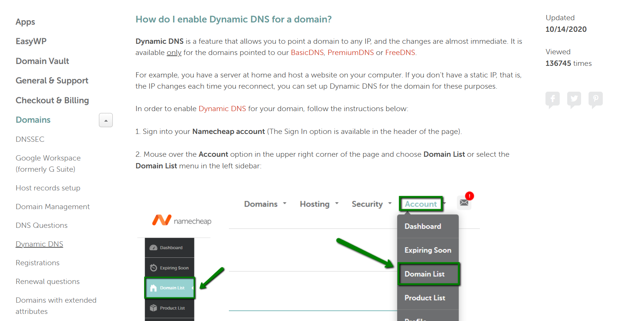644x321 pixels.
Task: Open the Apps category
Action: (25, 22)
